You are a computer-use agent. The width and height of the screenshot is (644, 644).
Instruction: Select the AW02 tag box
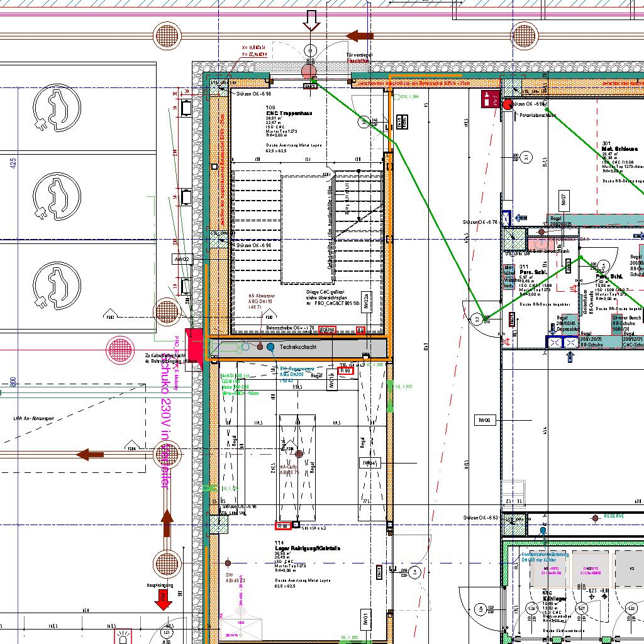pos(182,259)
